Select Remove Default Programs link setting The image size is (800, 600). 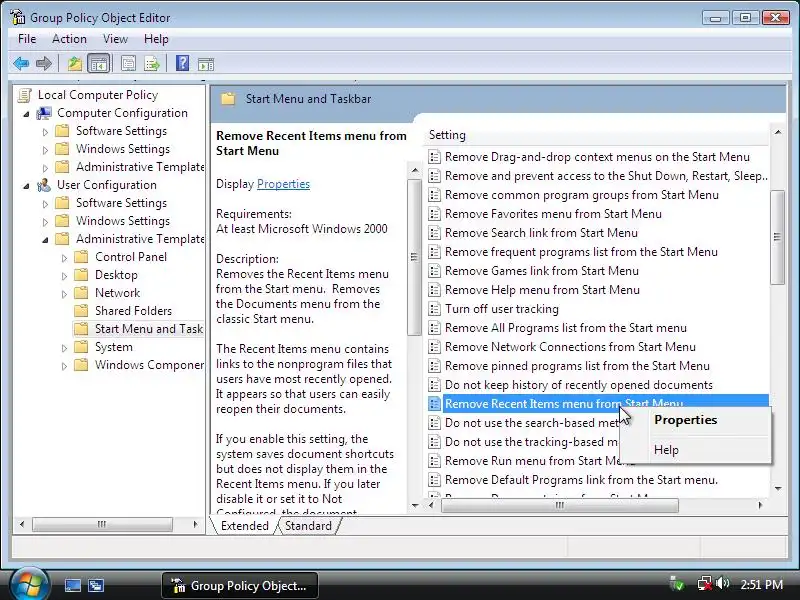tap(581, 480)
